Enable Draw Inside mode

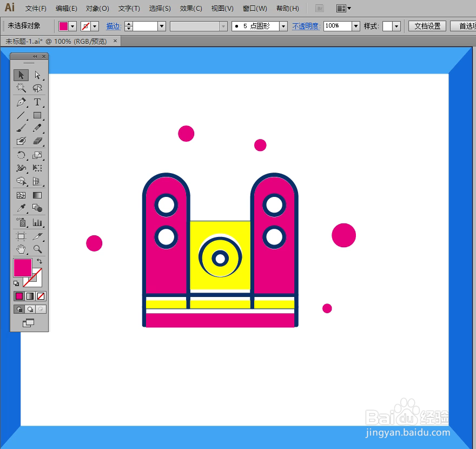pyautogui.click(x=41, y=309)
